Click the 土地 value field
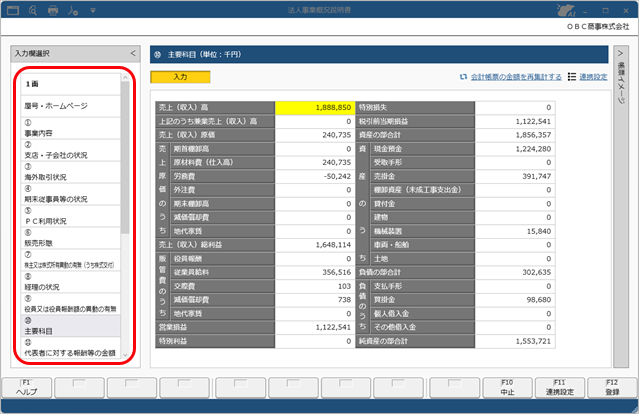Viewport: 639px width, 414px height. point(515,259)
